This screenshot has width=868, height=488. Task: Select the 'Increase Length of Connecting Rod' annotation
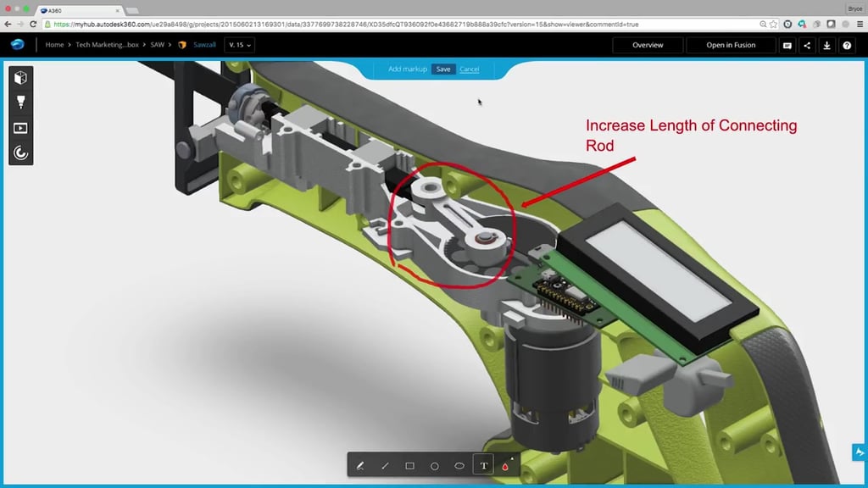(692, 136)
